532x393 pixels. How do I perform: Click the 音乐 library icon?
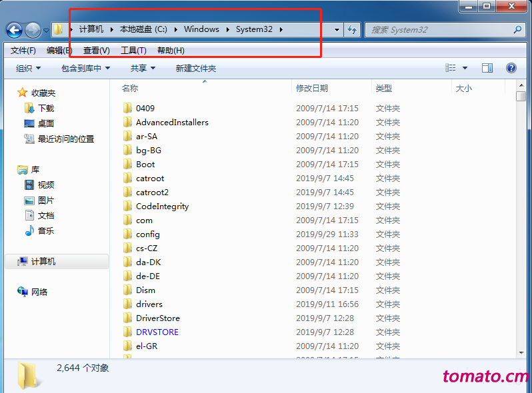click(x=29, y=230)
